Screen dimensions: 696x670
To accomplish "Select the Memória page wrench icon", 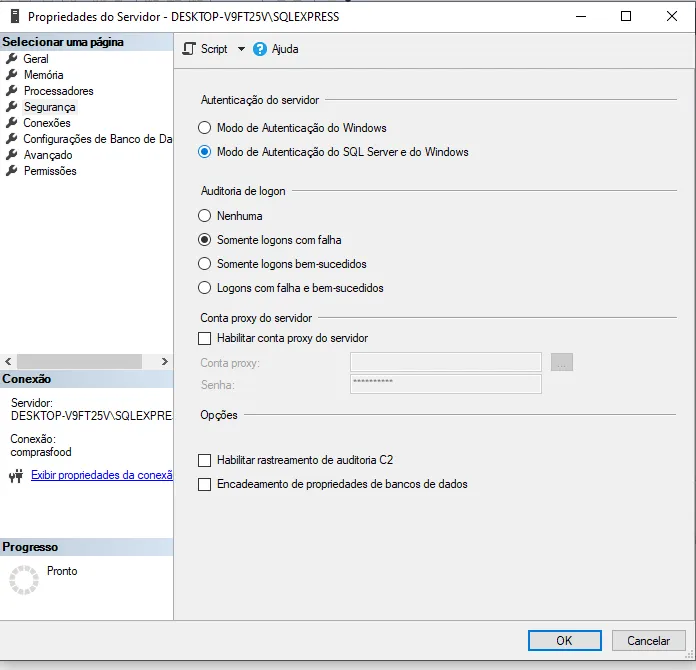I will click(x=12, y=75).
